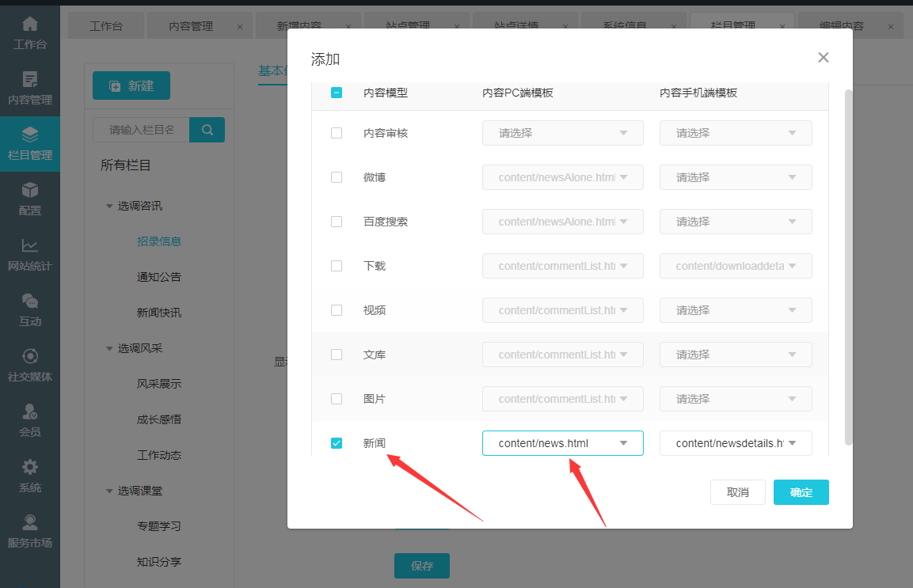This screenshot has width=913, height=588.
Task: Check the 微博 checkbox
Action: point(337,177)
